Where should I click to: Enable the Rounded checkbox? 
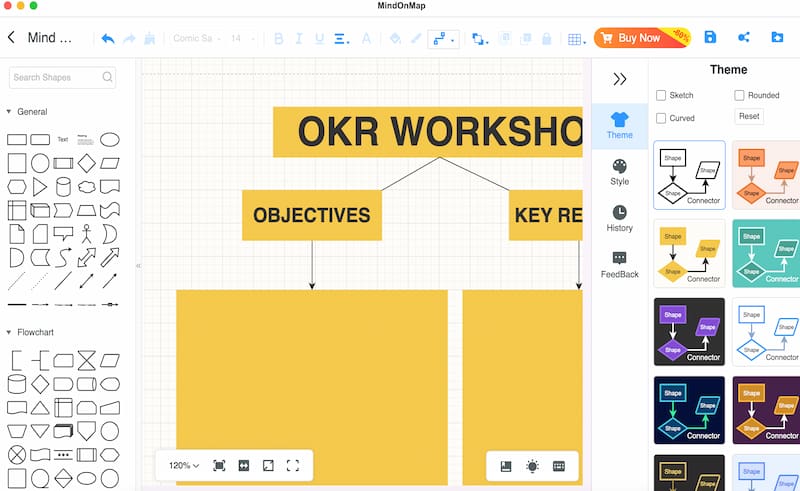(x=739, y=95)
